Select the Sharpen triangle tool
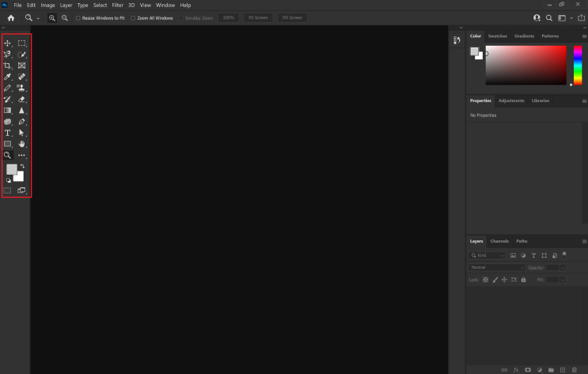Viewport: 588px width, 374px height. point(21,111)
